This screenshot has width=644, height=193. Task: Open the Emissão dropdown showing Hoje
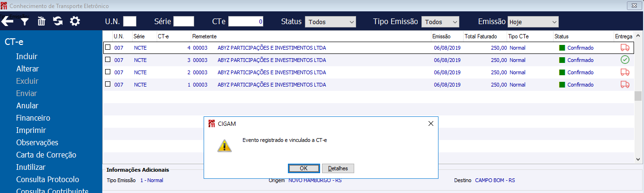[533, 22]
